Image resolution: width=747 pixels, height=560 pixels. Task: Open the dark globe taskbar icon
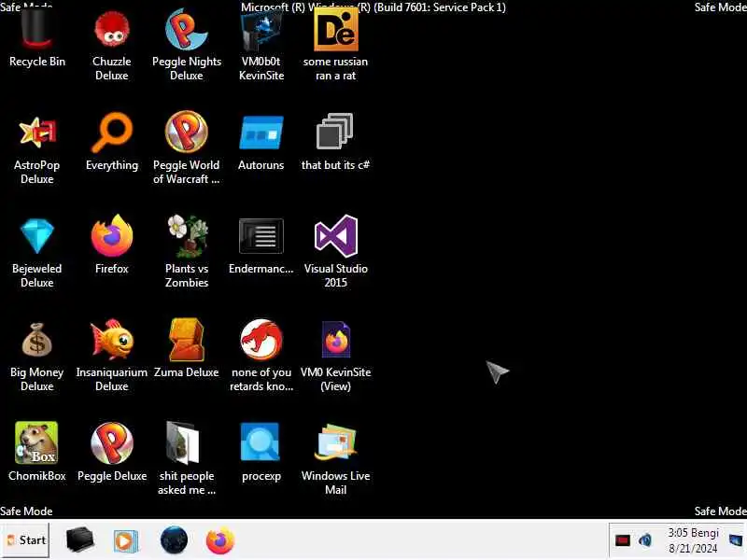coord(174,540)
